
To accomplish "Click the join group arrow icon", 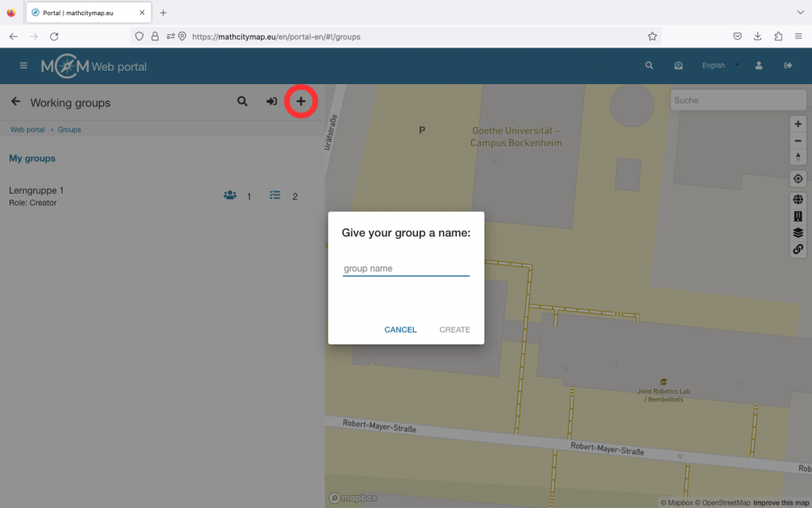I will click(x=271, y=102).
